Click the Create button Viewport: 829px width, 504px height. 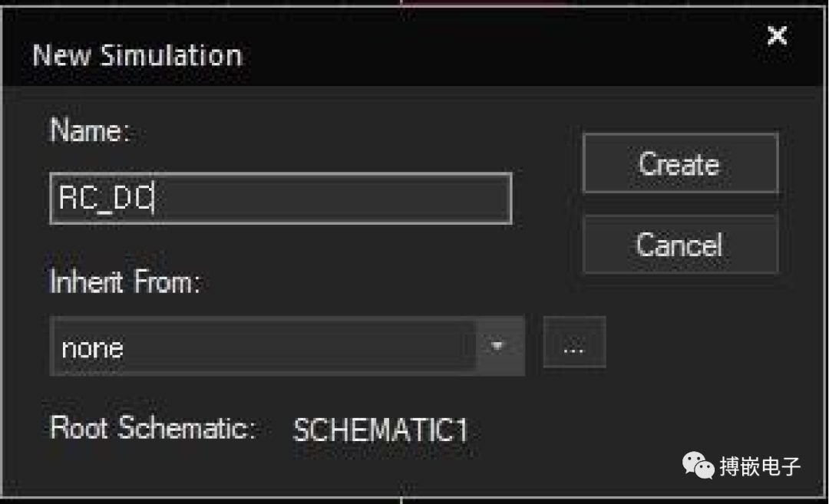tap(680, 163)
